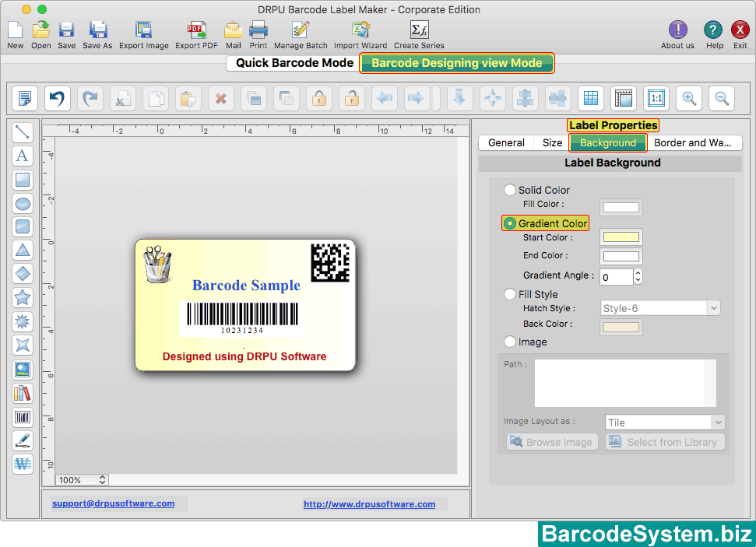Set the view to actual size 1:1
Screen dimensions: 756x547
pos(656,99)
